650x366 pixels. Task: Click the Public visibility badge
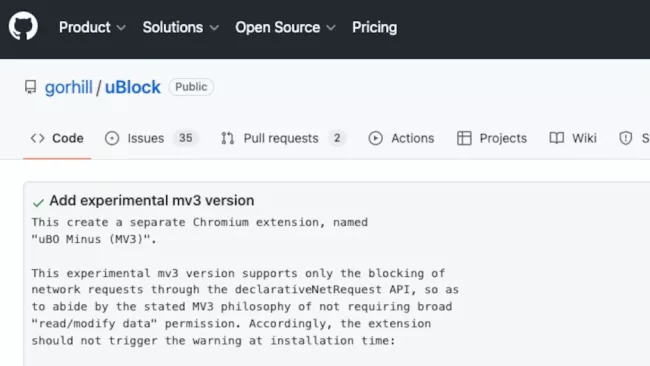coord(191,87)
